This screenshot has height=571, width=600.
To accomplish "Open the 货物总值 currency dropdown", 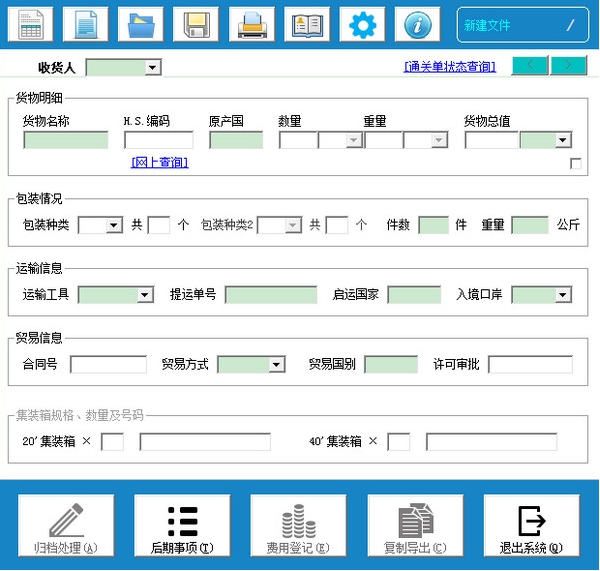I will (563, 140).
